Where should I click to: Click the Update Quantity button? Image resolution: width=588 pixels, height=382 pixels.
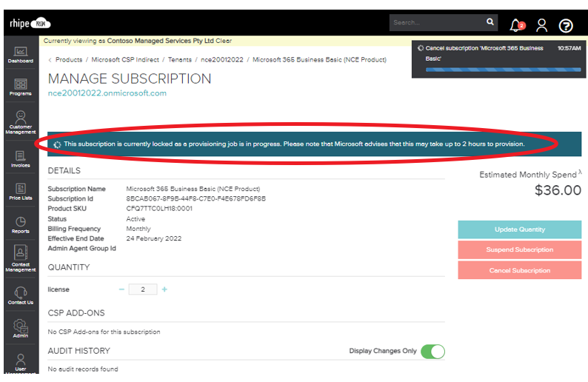[x=519, y=229]
